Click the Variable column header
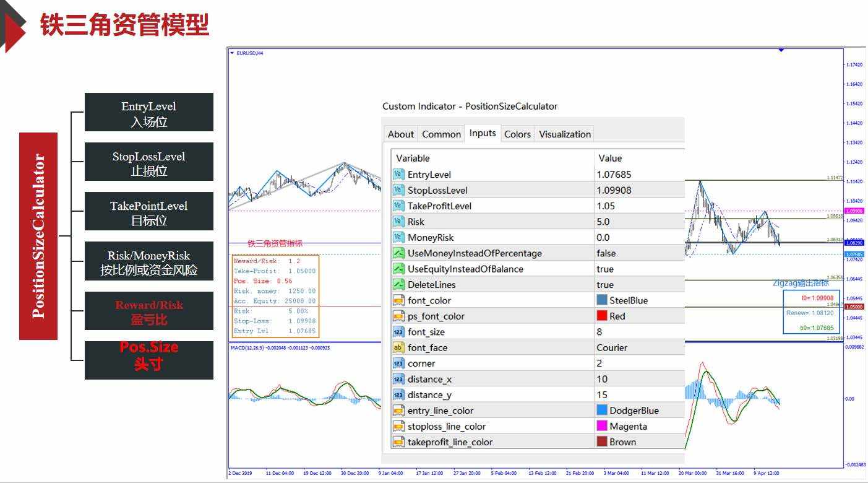This screenshot has height=483, width=868. point(492,158)
